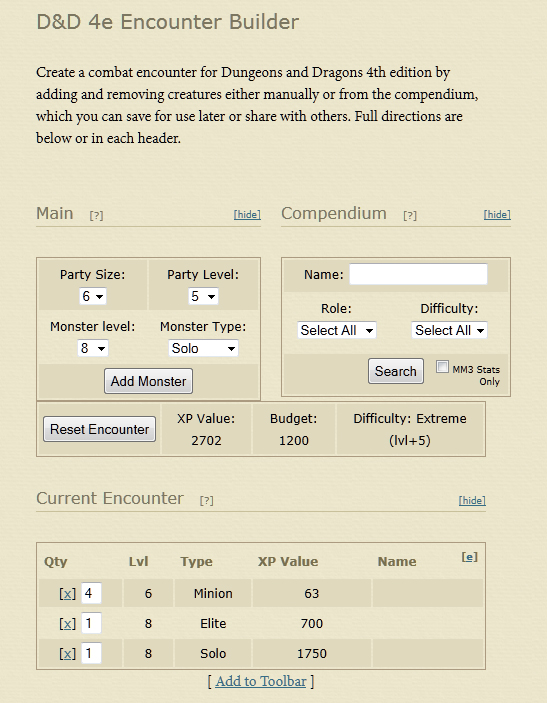Hide the Main section
The image size is (547, 703).
(247, 215)
